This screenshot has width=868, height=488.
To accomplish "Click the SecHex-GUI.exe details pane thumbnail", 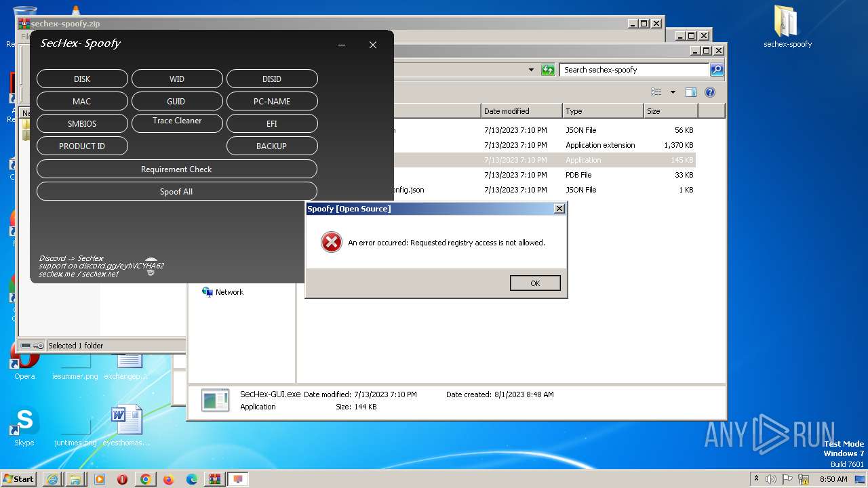I will (216, 401).
